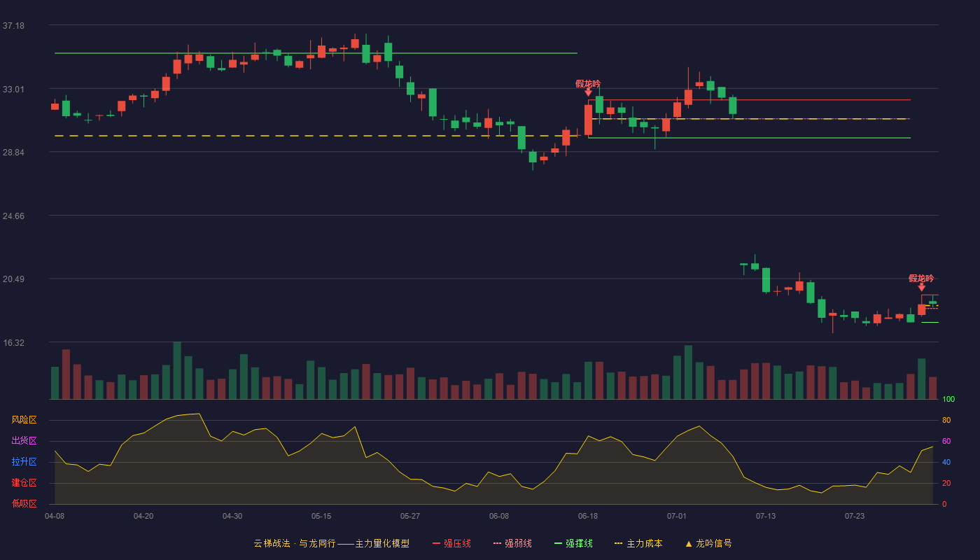Toggle the 强撑线 legend entry

[x=573, y=543]
